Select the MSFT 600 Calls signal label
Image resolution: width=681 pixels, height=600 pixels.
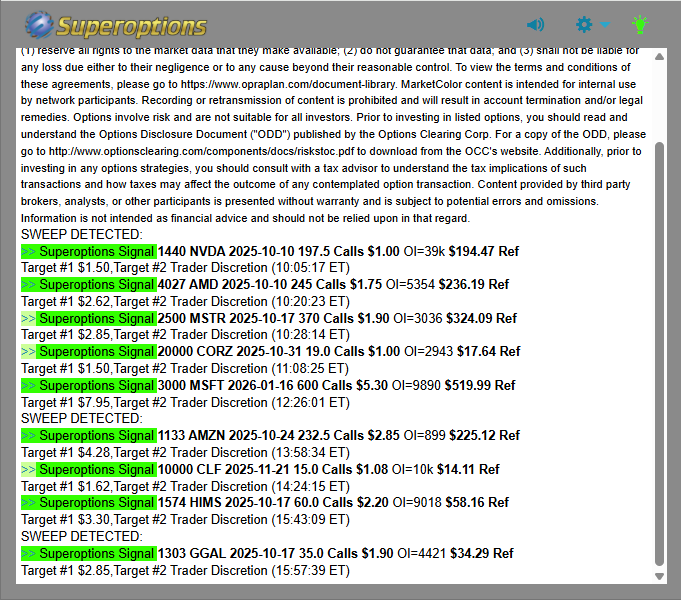coord(89,385)
